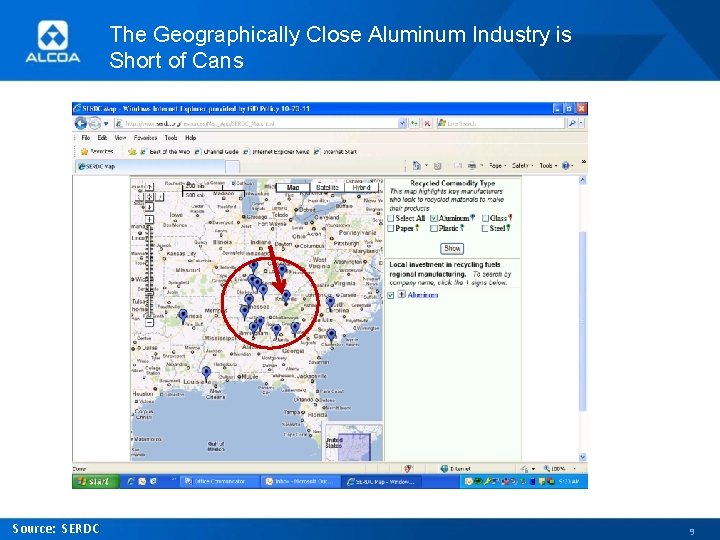Select the SERDC Map browser tab
This screenshot has width=720, height=540.
point(150,166)
